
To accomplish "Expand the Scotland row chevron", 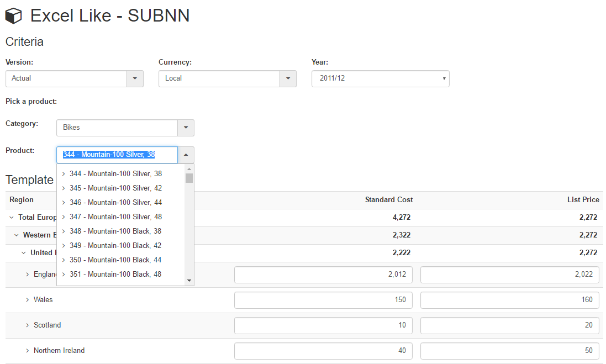I will [x=28, y=325].
